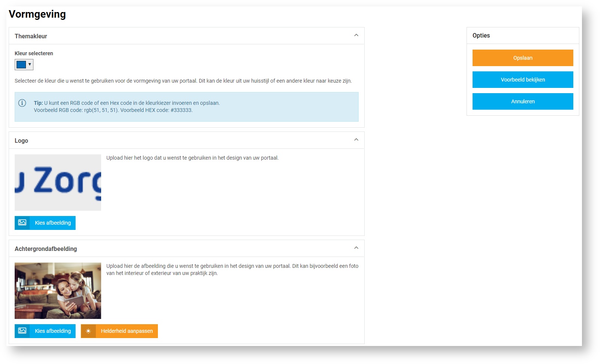Select the mother and child background thumbnail
The width and height of the screenshot is (600, 364).
[x=58, y=291]
